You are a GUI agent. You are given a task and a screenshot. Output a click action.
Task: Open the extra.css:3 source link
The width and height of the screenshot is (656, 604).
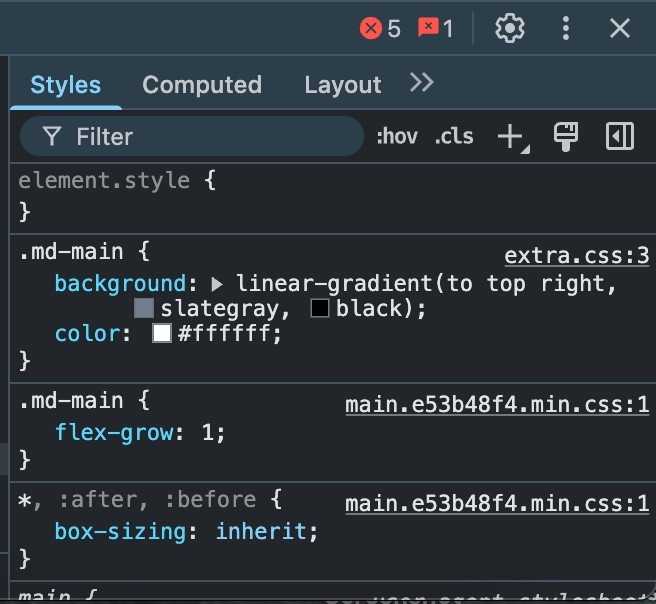576,256
